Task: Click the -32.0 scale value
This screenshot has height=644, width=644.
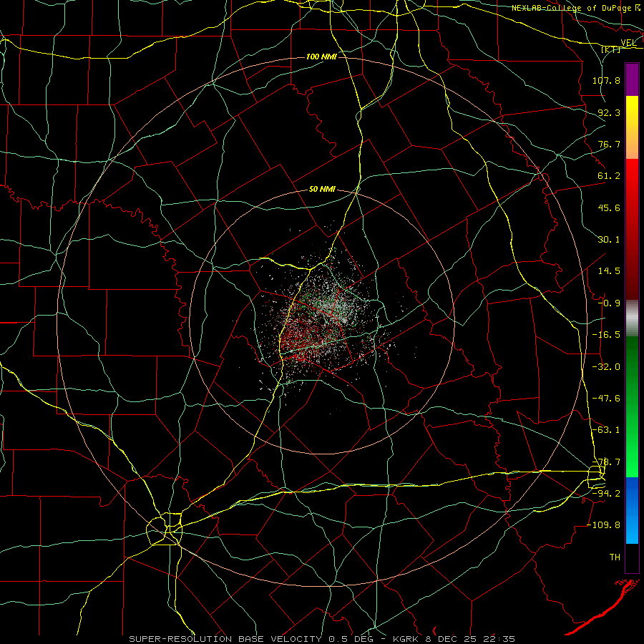Action: (x=606, y=367)
